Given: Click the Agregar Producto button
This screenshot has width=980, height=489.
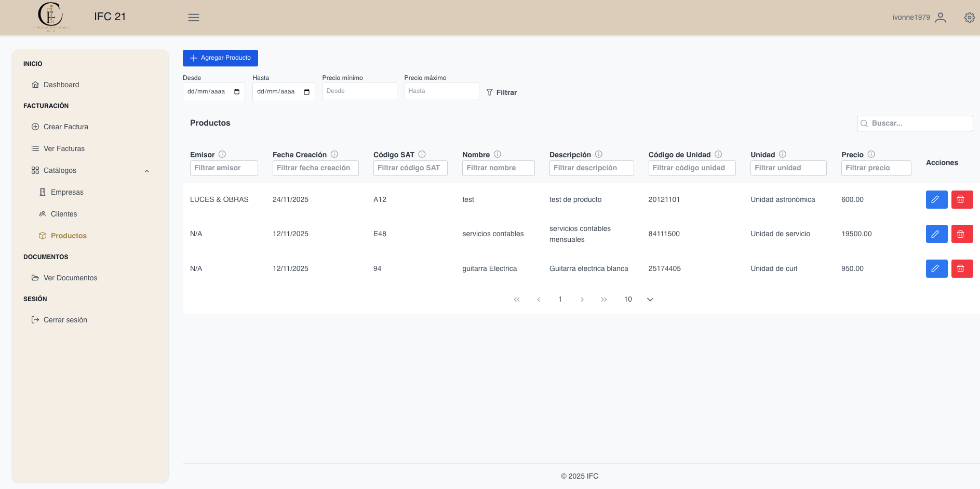Looking at the screenshot, I should pyautogui.click(x=220, y=58).
